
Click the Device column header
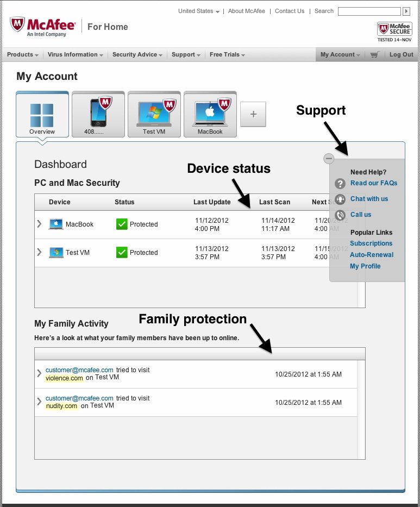[59, 202]
